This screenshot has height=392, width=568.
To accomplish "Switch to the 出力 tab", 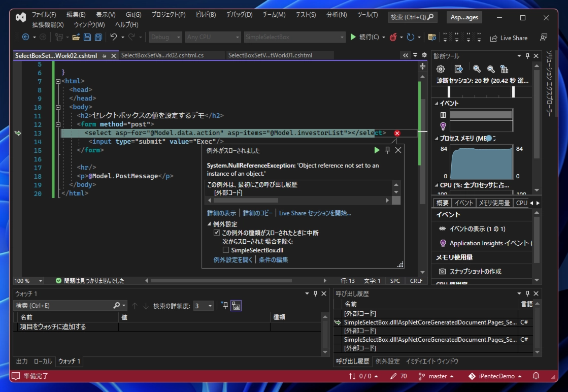I will pos(22,361).
